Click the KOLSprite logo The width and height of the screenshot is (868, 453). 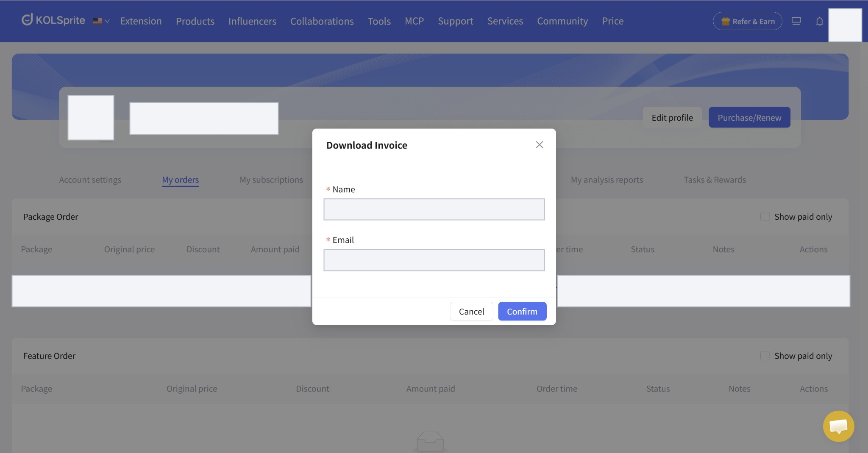[x=53, y=20]
